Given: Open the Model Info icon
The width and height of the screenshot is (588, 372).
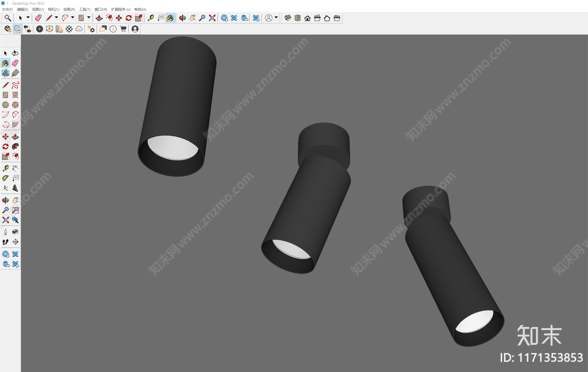Looking at the screenshot, I should [113, 29].
